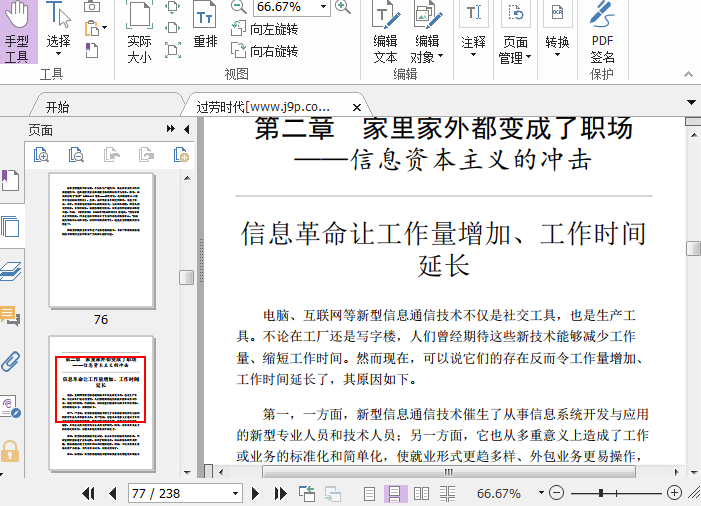Viewport: 701px width, 506px height.
Task: Click the zoom in magnifier in ribbon
Action: pos(342,6)
